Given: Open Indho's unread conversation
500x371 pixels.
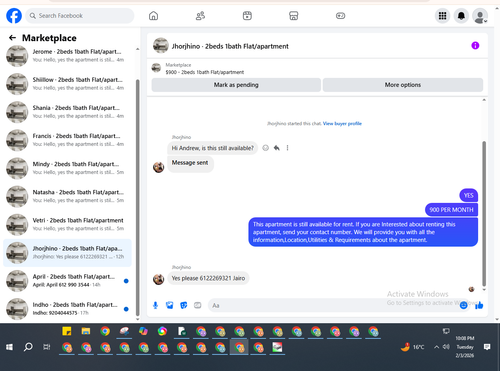Looking at the screenshot, I should pyautogui.click(x=68, y=309).
